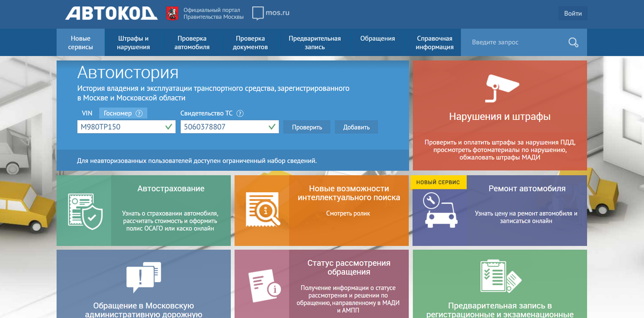
Task: Open help icon next to Госномер
Action: [x=139, y=113]
